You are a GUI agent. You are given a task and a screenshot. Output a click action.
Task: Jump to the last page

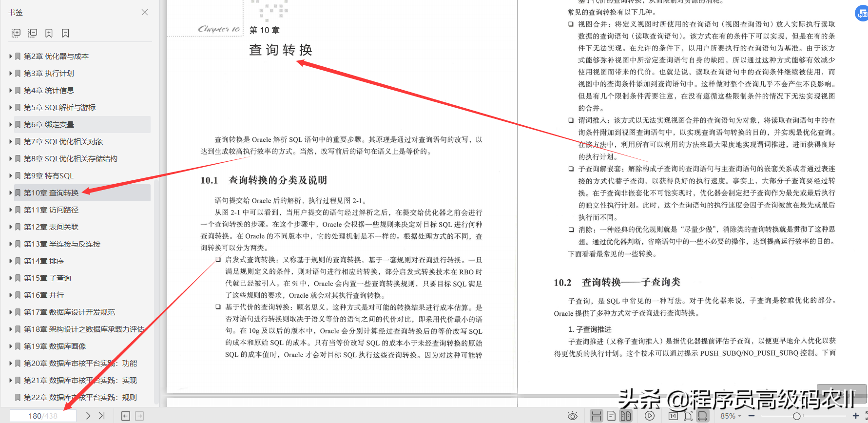point(101,416)
